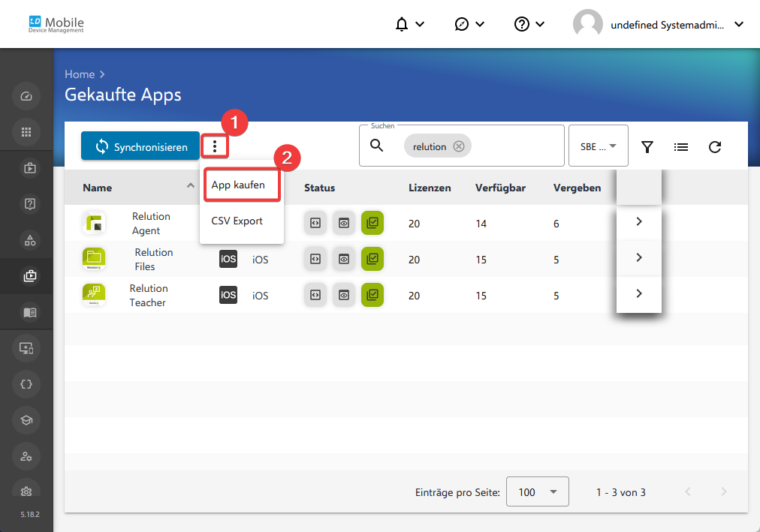The height and width of the screenshot is (532, 760).
Task: Select CSV Export from the menu
Action: [241, 221]
